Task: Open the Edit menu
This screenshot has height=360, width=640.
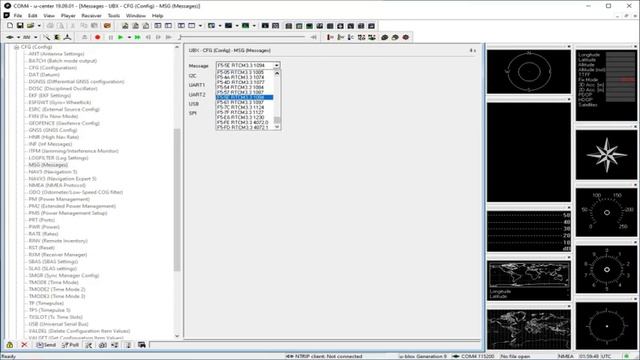Action: click(x=33, y=16)
